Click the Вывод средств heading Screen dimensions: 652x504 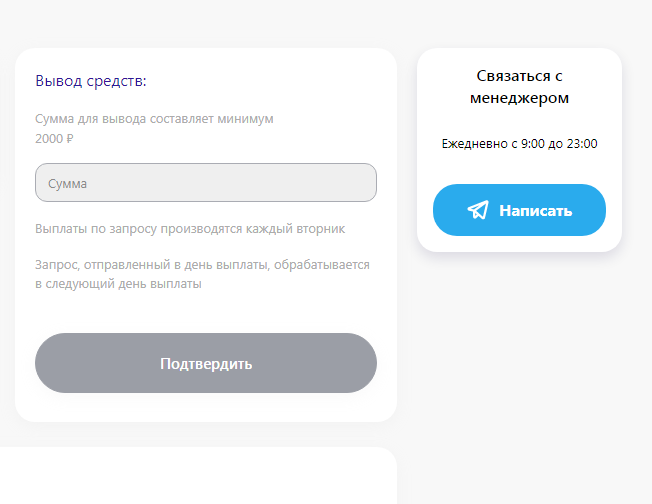(91, 81)
